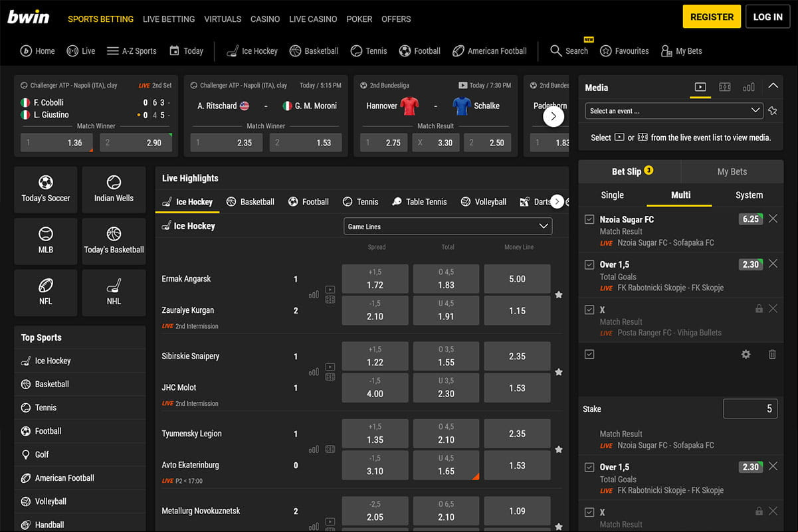Toggle the select-all checkbox beside the gear icon
Screen dimensions: 798x532
pos(589,355)
